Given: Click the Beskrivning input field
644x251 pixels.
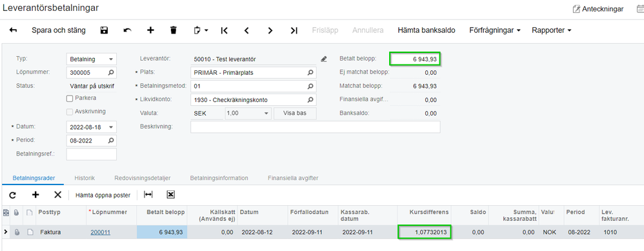Looking at the screenshot, I should tap(315, 127).
